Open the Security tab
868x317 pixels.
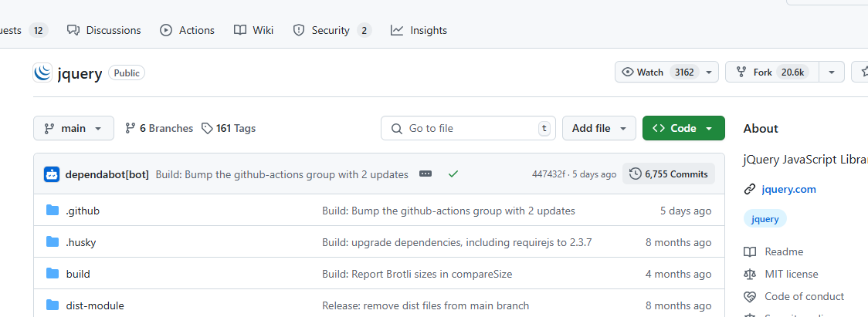click(x=331, y=30)
